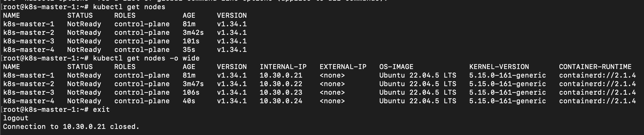Click the node age value 35s

point(189,50)
